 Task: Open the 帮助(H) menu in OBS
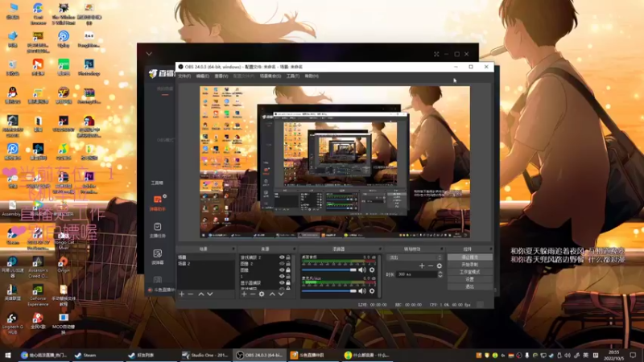pos(312,76)
